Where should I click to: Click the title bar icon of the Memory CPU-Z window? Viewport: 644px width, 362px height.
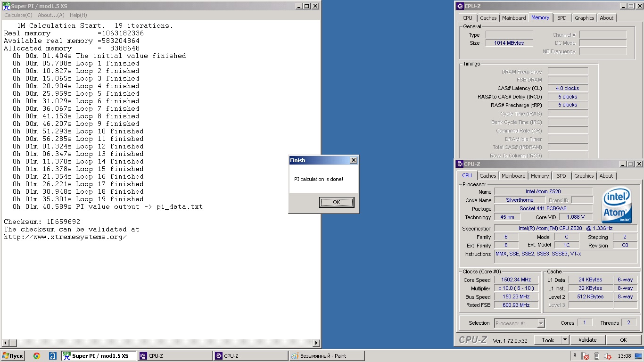click(x=460, y=6)
